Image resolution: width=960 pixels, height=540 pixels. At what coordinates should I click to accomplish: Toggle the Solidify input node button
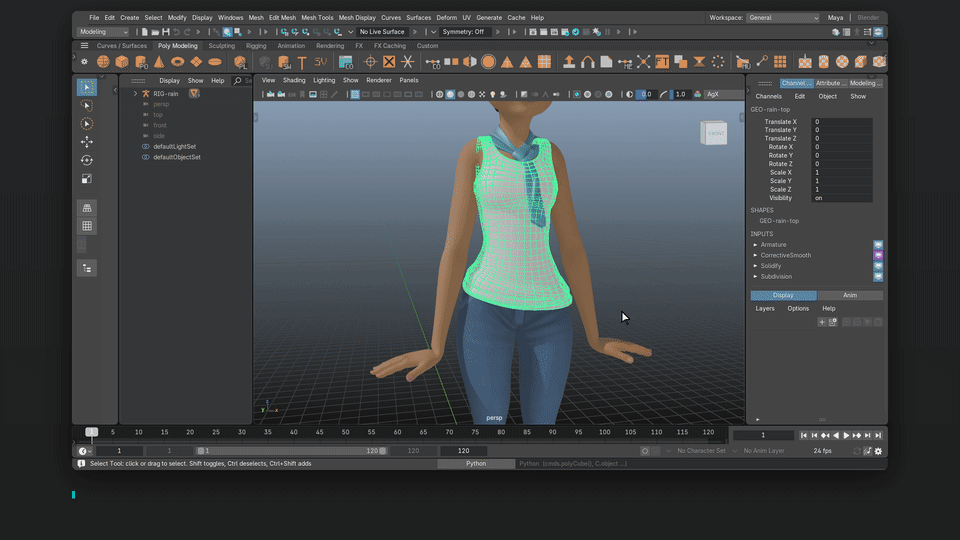[x=878, y=266]
